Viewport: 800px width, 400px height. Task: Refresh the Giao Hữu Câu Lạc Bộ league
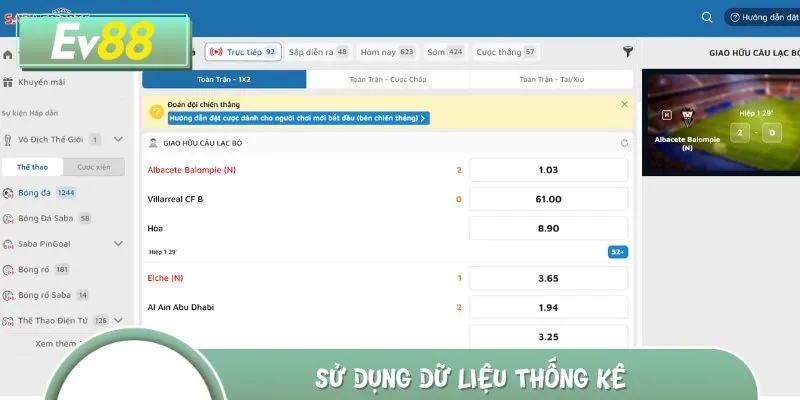(624, 143)
